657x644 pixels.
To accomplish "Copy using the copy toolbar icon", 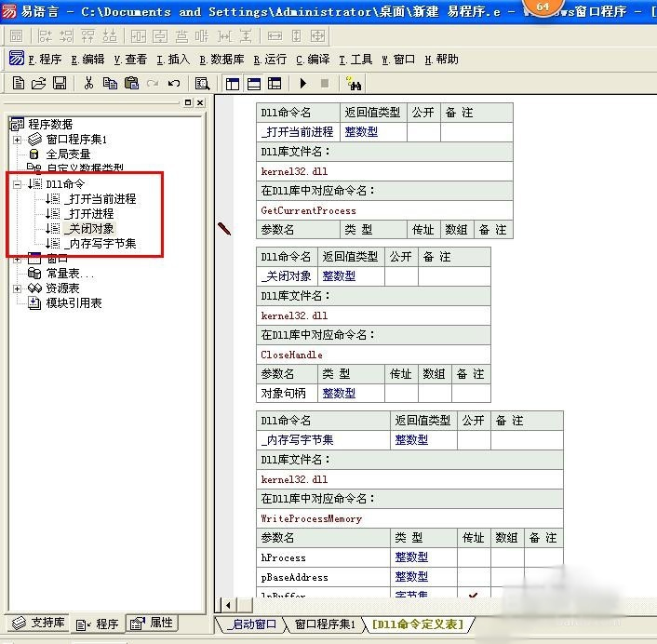I will pos(110,83).
